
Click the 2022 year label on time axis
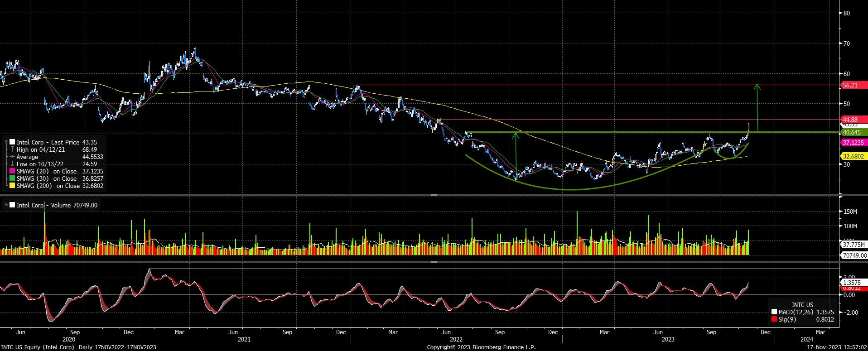(x=456, y=339)
